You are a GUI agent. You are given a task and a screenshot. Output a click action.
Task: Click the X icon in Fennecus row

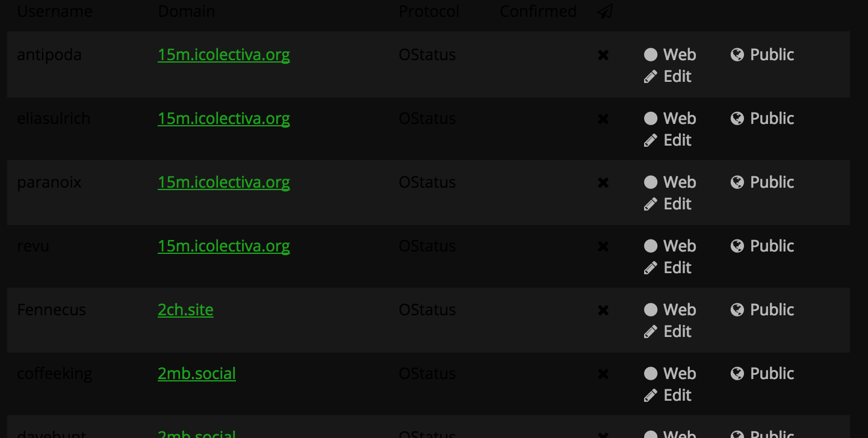pyautogui.click(x=603, y=310)
